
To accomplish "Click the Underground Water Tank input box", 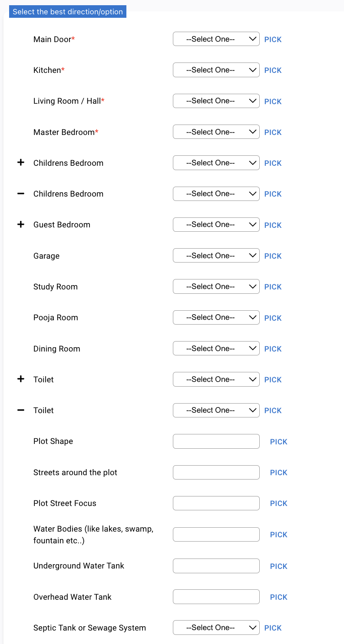I will point(216,566).
